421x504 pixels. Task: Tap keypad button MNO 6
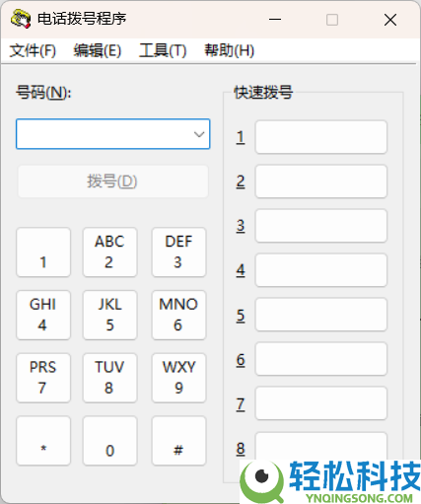click(178, 315)
